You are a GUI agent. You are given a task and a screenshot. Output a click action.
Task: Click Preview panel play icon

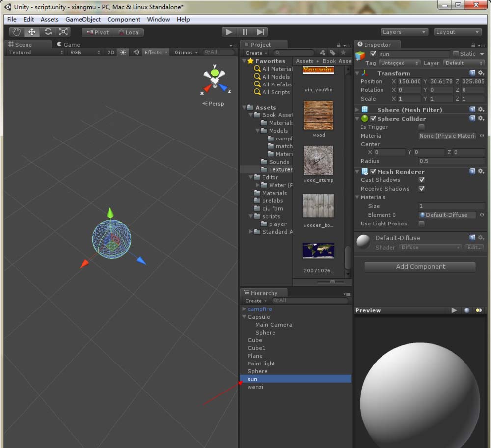[454, 310]
